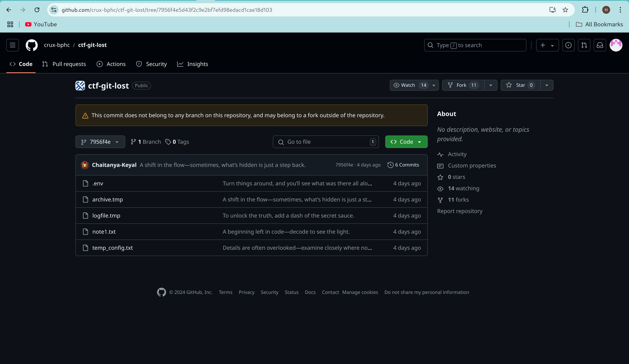The width and height of the screenshot is (629, 364).
Task: Open the pull requests icon in header
Action: tap(584, 45)
